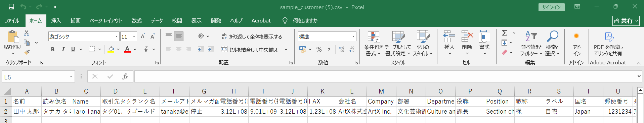Image resolution: width=644 pixels, height=123 pixels.
Task: Click the Redo arrow icon
Action: (39, 7)
